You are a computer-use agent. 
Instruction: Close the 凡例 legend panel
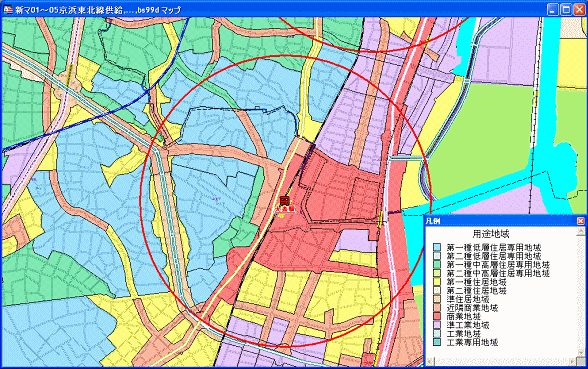coord(580,221)
